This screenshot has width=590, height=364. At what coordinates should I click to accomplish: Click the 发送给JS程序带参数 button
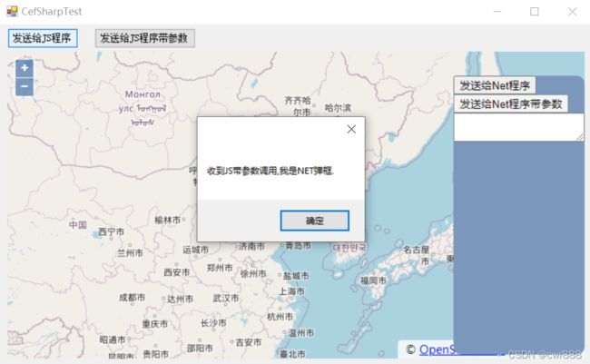pyautogui.click(x=145, y=38)
